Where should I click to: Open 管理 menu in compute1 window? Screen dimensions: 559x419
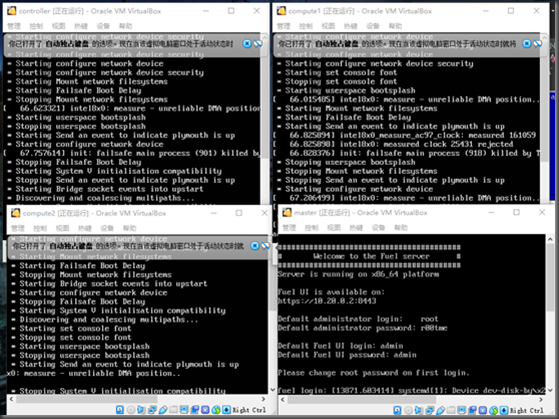(283, 26)
